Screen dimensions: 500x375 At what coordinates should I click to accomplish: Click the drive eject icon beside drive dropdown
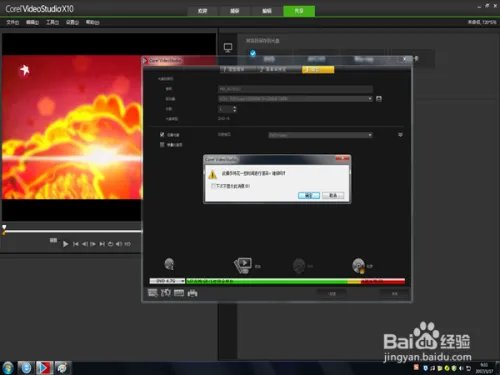click(x=379, y=99)
